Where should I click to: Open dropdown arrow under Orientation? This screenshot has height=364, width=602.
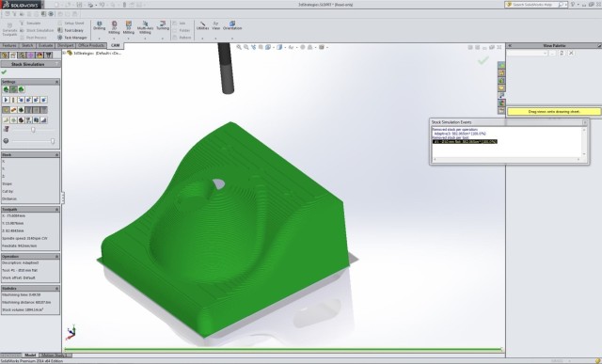pyautogui.click(x=232, y=39)
